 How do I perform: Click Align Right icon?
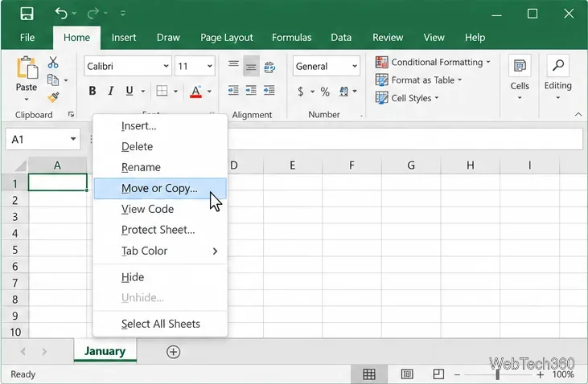point(269,90)
